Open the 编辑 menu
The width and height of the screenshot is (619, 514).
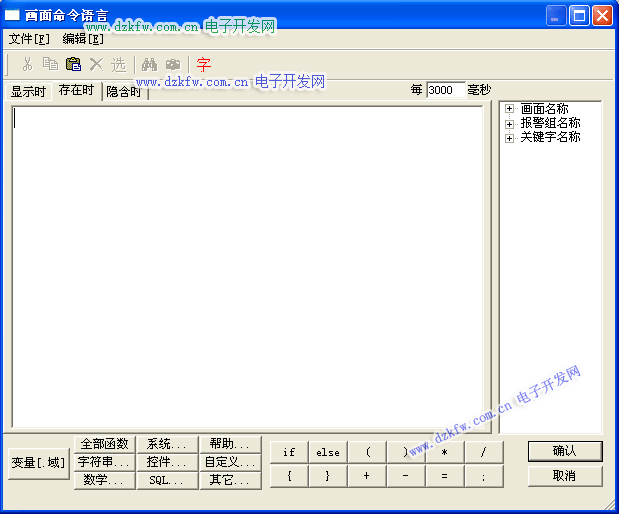82,39
